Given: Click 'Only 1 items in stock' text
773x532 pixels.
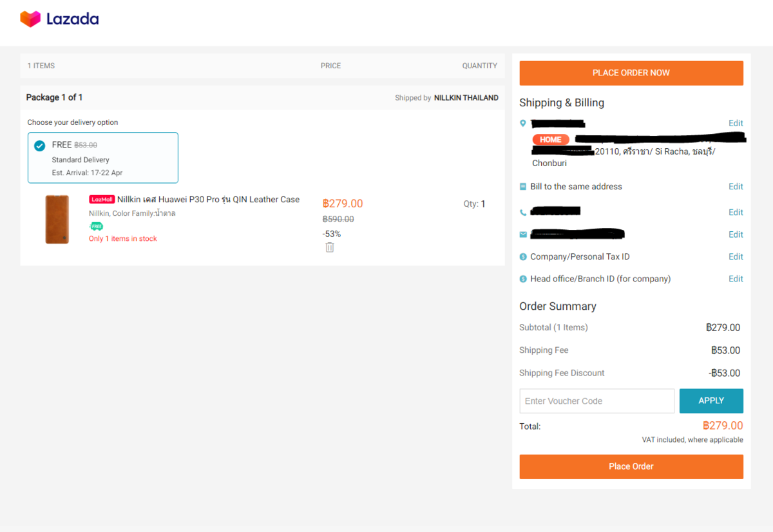Looking at the screenshot, I should click(123, 239).
